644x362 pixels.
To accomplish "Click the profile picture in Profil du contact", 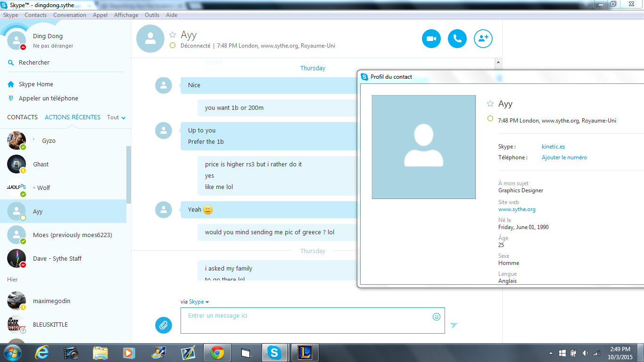I will pyautogui.click(x=423, y=147).
